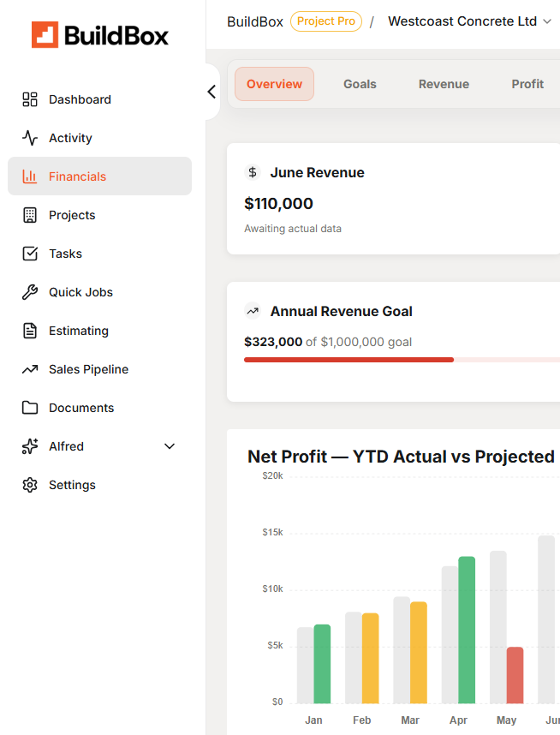560x735 pixels.
Task: Click the Sales Pipeline trend icon
Action: point(30,369)
